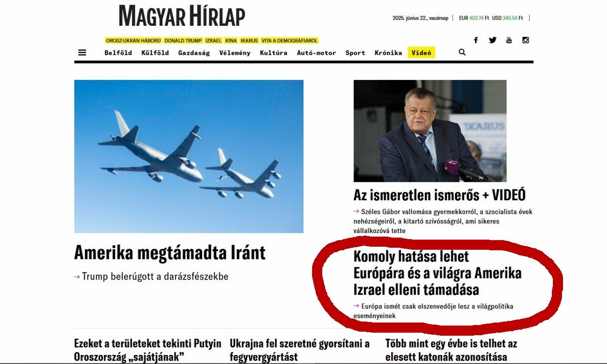Open the Autó-motor section

click(317, 53)
